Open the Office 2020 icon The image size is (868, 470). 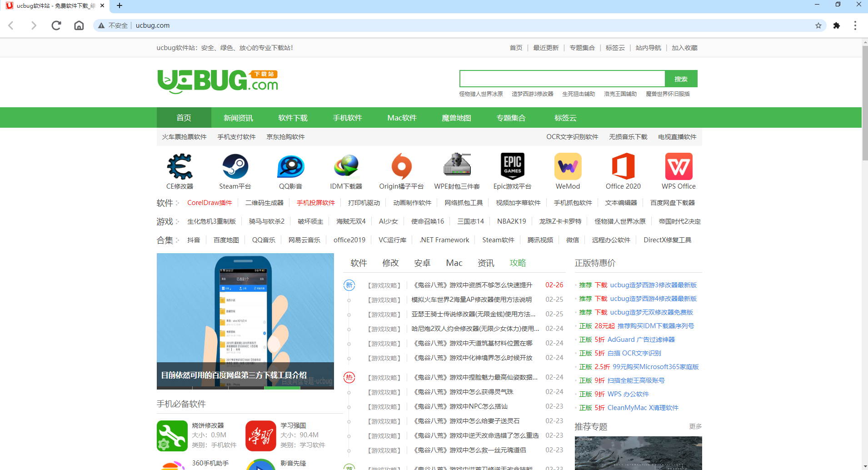623,166
